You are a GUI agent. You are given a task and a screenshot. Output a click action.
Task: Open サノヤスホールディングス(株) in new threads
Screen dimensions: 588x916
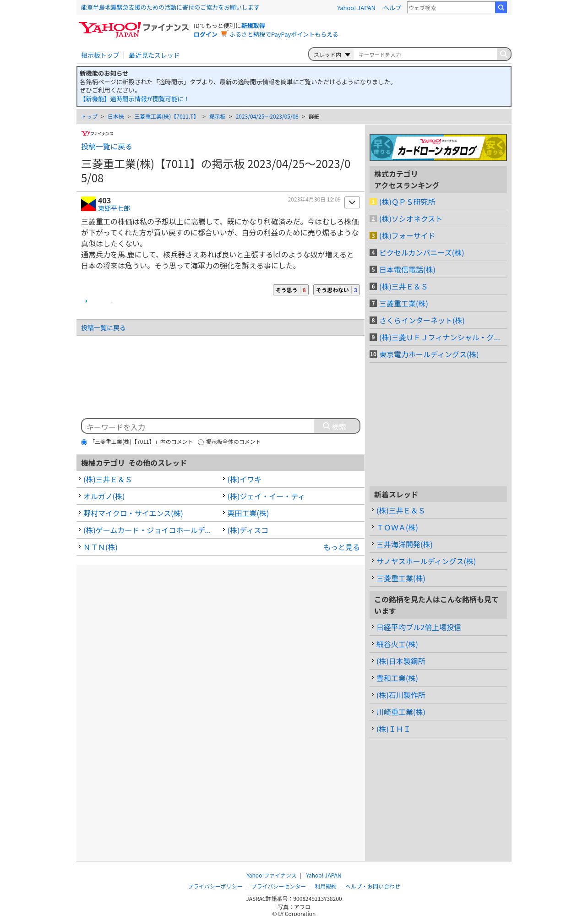click(x=426, y=562)
